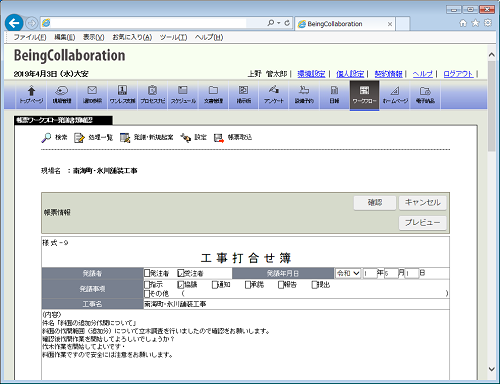Screen dimensions: 500x384
Task: Open 個人設定 link
Action: 350,74
